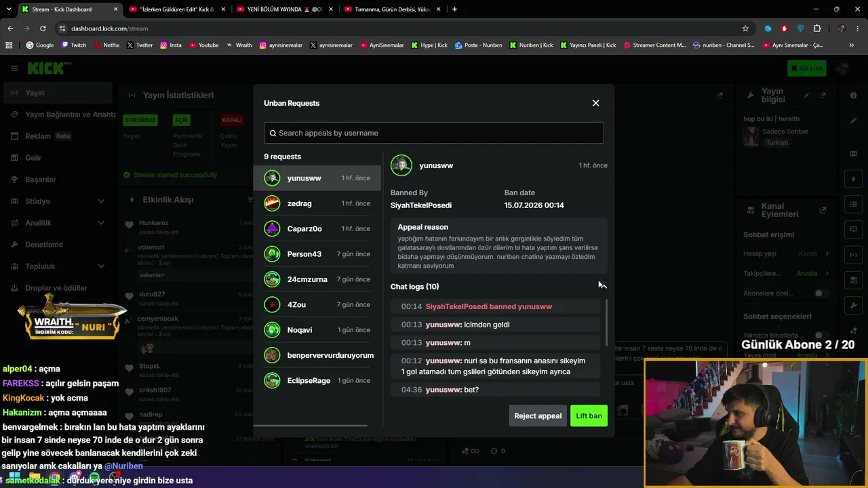Open the Başarılar section
The height and width of the screenshot is (488, 868).
coord(57,180)
